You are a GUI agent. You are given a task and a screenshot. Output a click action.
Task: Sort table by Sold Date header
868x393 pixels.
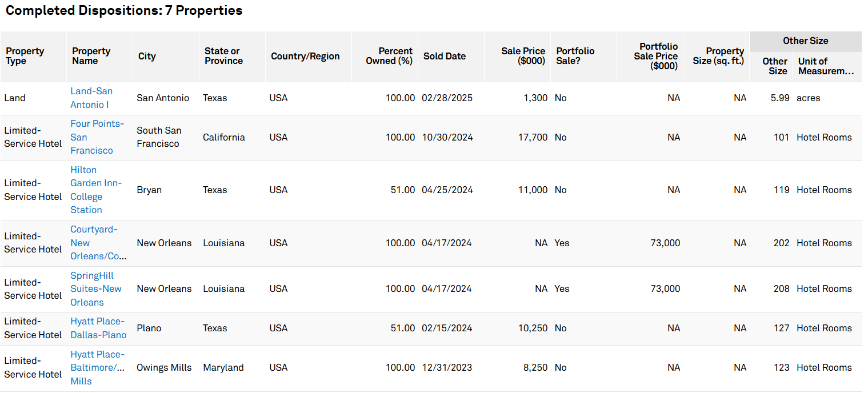(444, 56)
